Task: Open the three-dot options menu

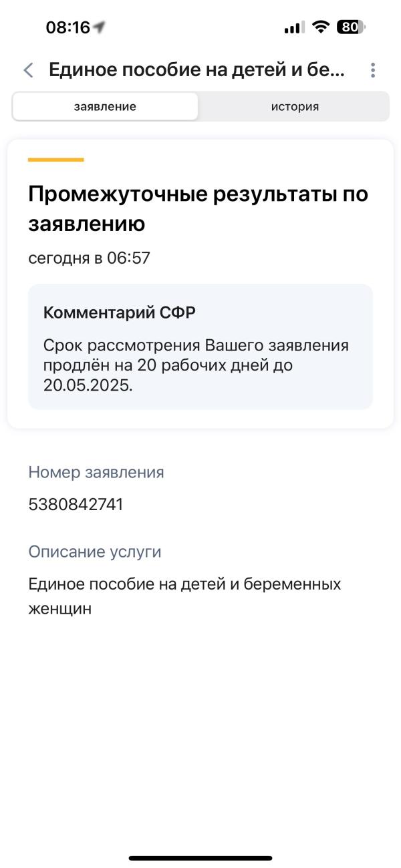Action: [372, 70]
